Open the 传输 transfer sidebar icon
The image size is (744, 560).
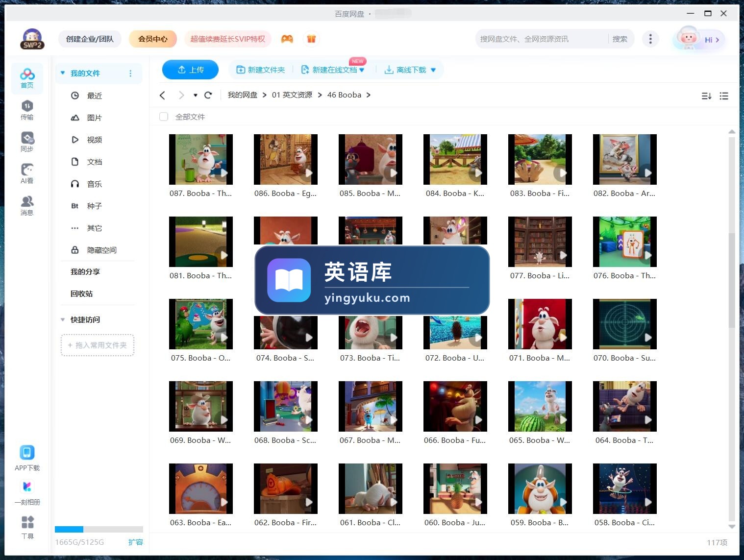click(x=27, y=110)
